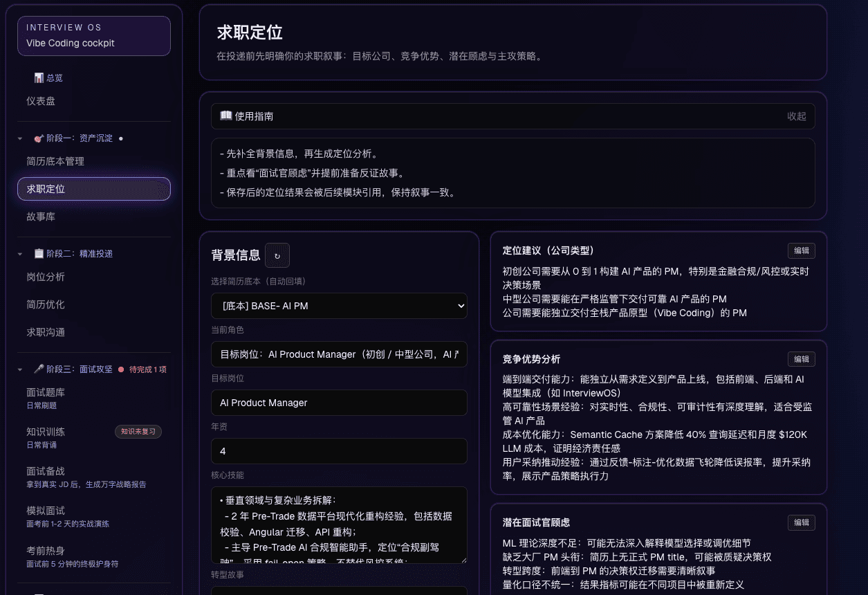The image size is (868, 595).
Task: Collapse the 阶段二：精准投递 section
Action: tap(20, 254)
